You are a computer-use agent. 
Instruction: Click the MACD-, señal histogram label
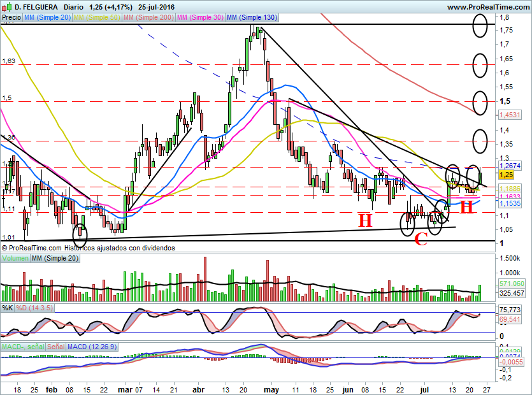[23, 347]
